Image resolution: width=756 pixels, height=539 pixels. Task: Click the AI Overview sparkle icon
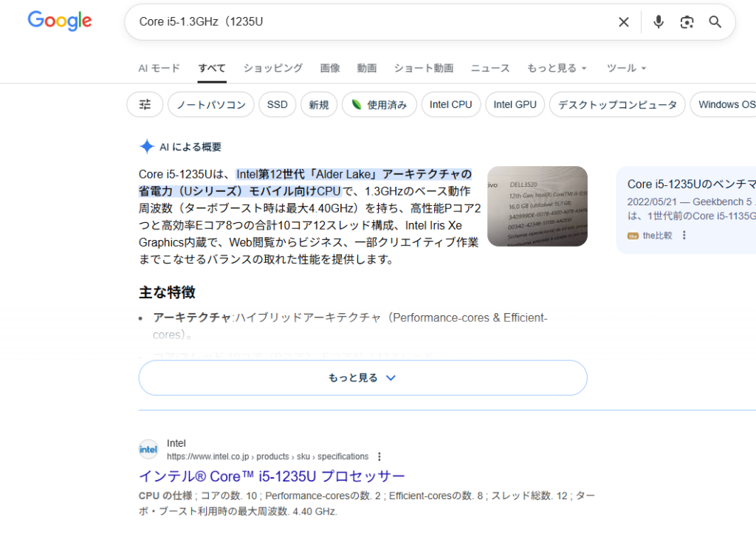(x=145, y=146)
